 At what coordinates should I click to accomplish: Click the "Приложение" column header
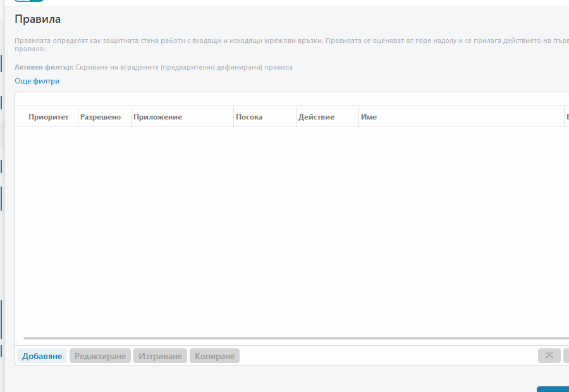coord(157,117)
